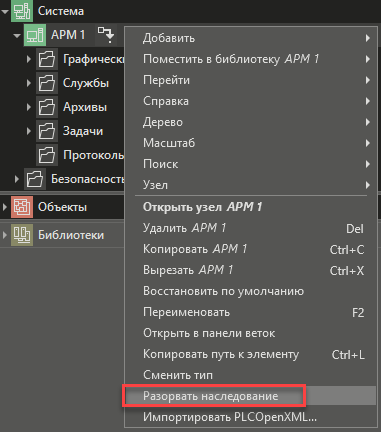Viewport: 381px width, 432px height.
Task: Expand the Службы folder node
Action: click(29, 83)
